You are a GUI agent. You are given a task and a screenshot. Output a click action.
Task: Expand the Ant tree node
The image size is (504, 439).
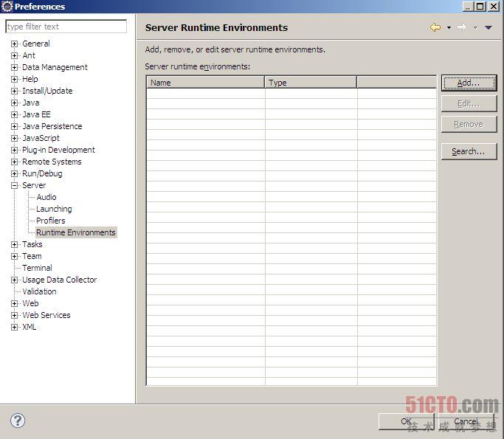click(x=14, y=55)
